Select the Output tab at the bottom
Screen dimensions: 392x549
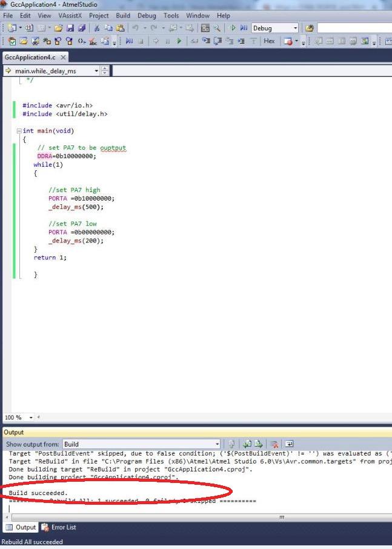pyautogui.click(x=21, y=527)
